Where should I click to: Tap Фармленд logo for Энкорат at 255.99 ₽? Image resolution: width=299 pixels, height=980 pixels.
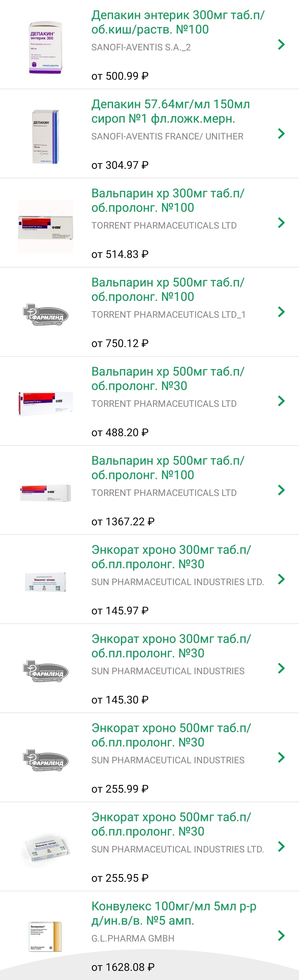[46, 760]
